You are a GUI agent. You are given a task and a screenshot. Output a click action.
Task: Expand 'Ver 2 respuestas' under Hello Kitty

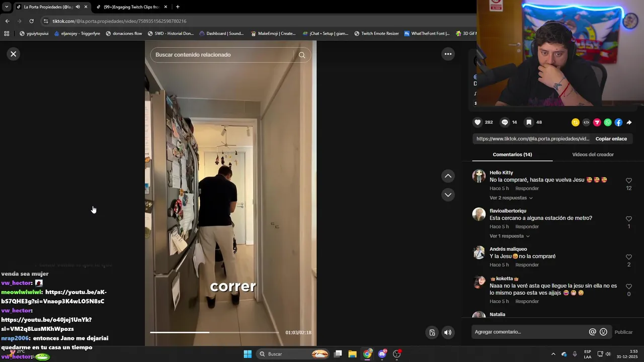tap(511, 198)
